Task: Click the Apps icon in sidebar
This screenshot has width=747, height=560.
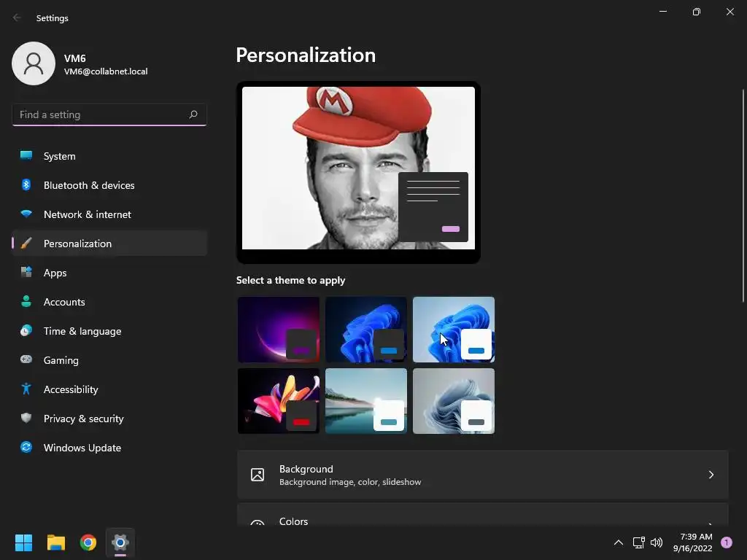Action: (26, 273)
